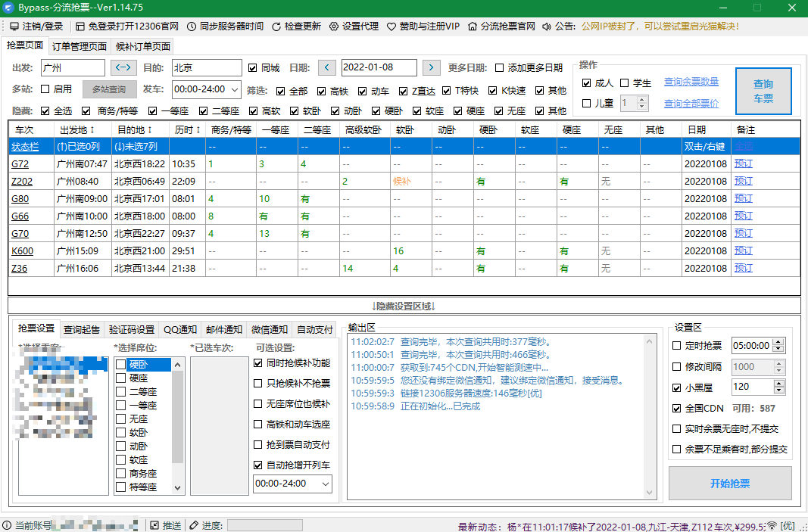Click the 查询车票 button
The image size is (808, 532).
point(763,91)
